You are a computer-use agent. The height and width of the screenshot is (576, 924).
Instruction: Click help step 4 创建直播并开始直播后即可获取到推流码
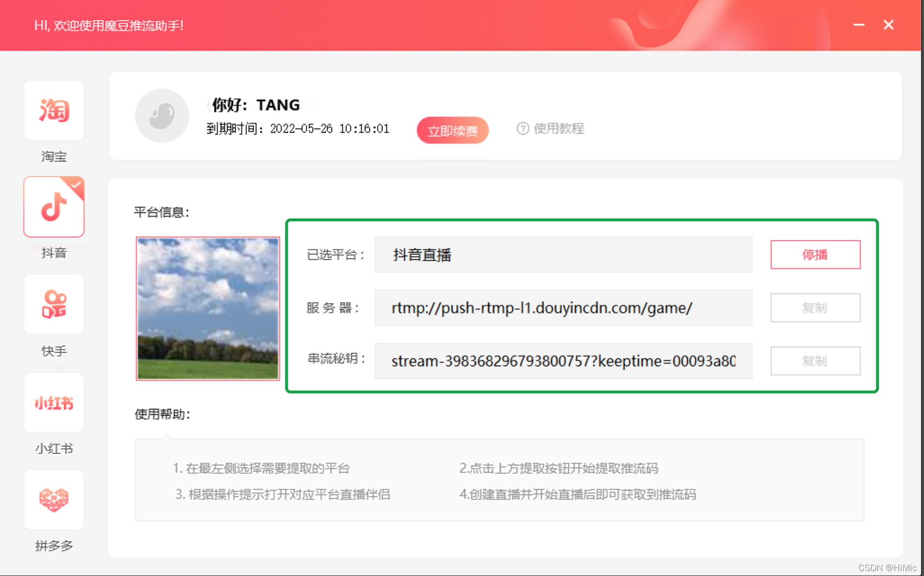pos(578,494)
